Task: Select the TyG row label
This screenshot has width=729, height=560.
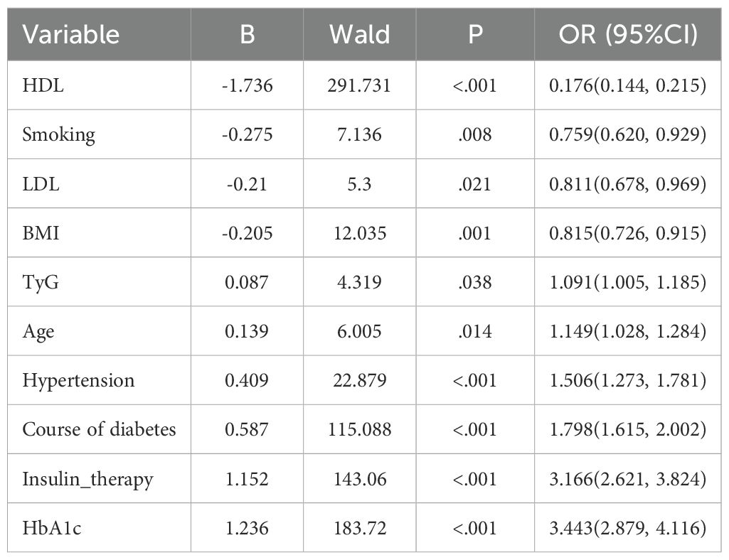Action: click(x=38, y=282)
